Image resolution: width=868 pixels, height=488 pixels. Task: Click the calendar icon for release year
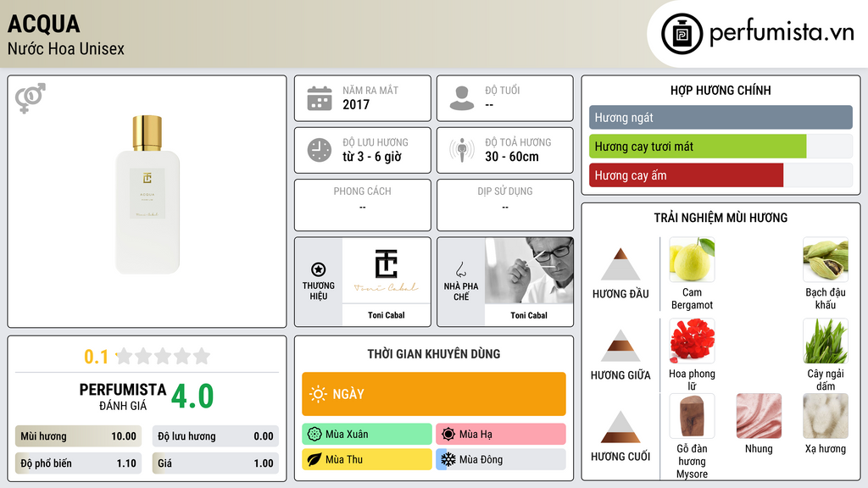[x=320, y=98]
